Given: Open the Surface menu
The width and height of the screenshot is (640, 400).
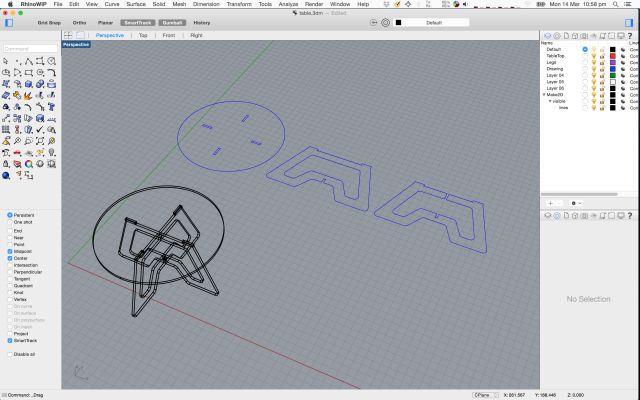Looking at the screenshot, I should coord(136,4).
